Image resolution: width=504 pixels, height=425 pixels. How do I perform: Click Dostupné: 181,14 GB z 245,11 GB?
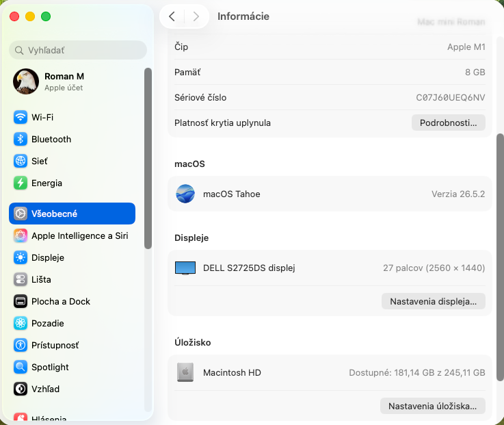[x=417, y=372]
